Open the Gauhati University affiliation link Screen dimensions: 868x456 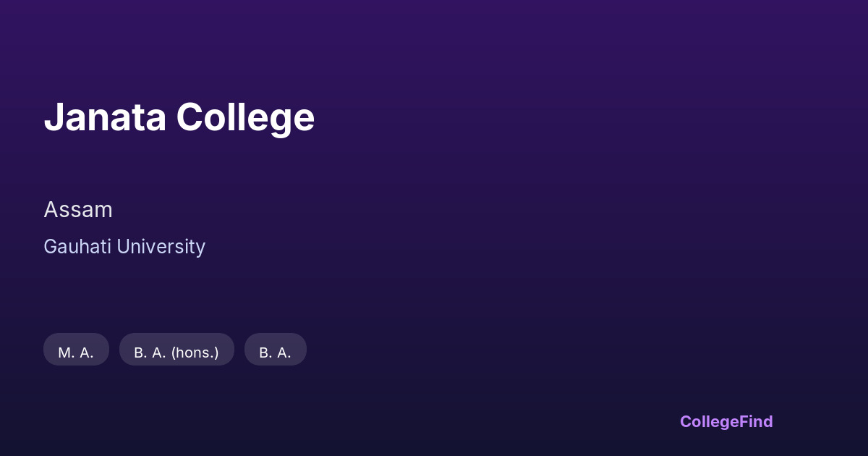[124, 247]
